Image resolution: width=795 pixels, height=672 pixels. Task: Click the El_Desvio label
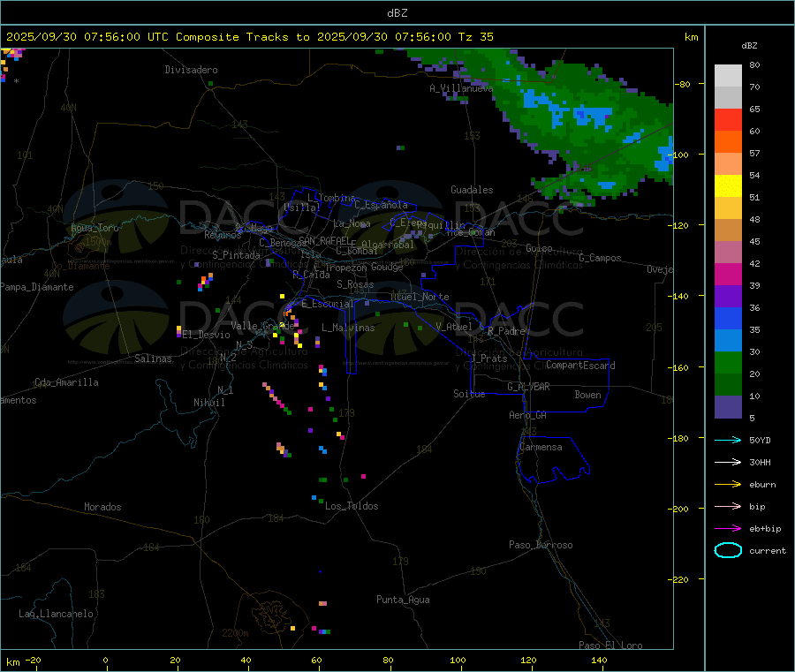click(x=207, y=335)
